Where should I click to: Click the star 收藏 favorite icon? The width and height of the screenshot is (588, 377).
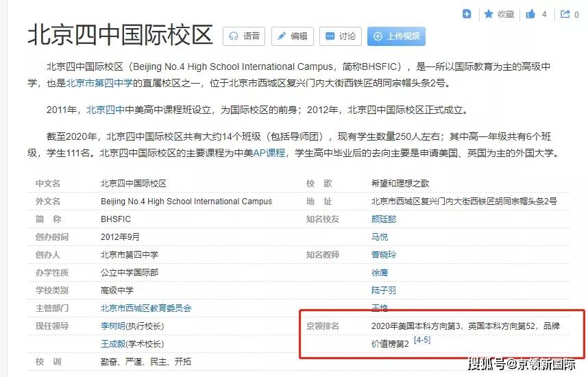(488, 14)
